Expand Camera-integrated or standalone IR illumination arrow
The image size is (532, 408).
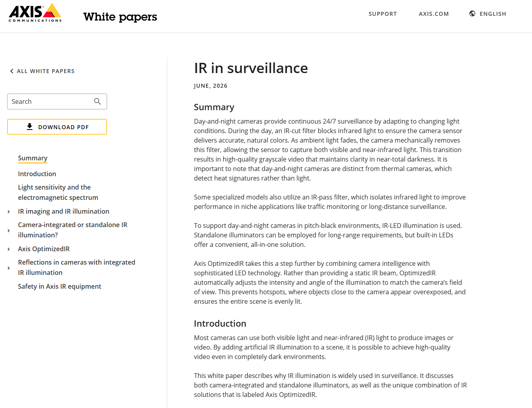(9, 230)
